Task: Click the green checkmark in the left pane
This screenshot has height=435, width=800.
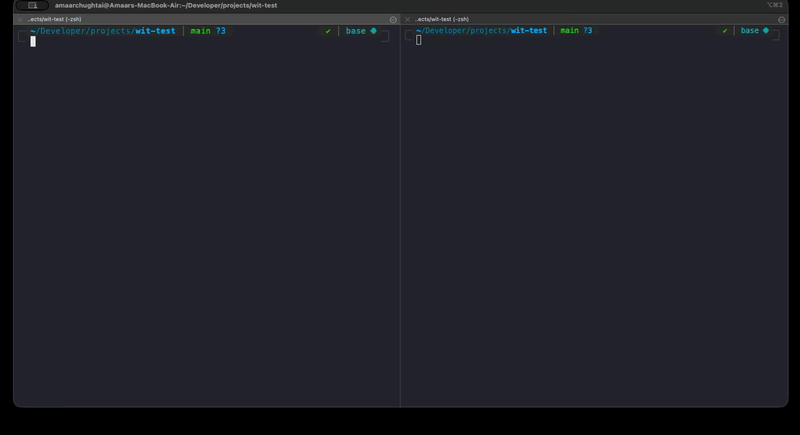Action: pos(328,31)
